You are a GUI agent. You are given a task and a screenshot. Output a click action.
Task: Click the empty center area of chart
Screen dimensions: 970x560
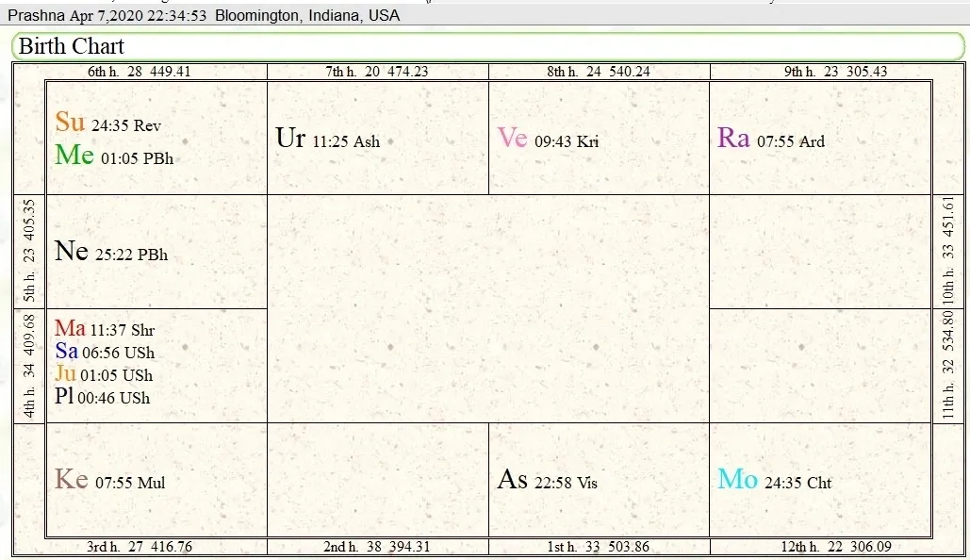click(487, 308)
